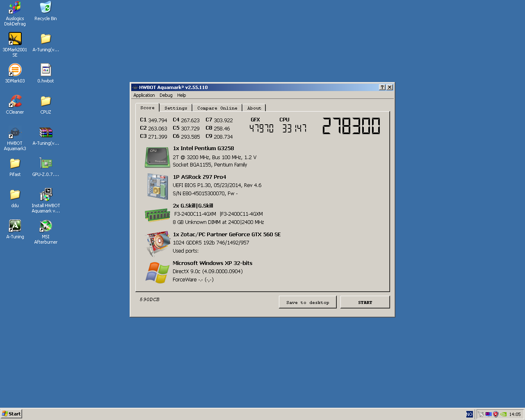Image resolution: width=525 pixels, height=420 pixels.
Task: Click the red security shield tray icon
Action: (x=495, y=414)
